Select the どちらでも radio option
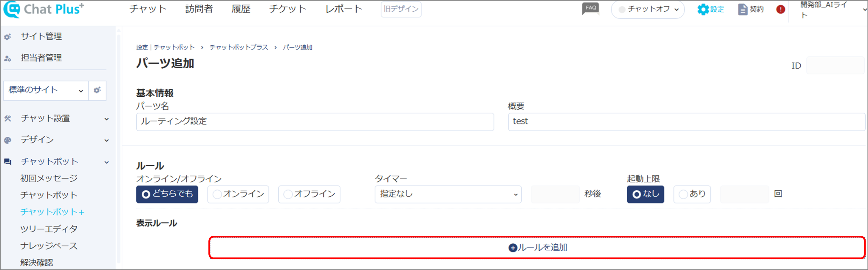Image resolution: width=868 pixels, height=270 pixels. click(x=167, y=194)
